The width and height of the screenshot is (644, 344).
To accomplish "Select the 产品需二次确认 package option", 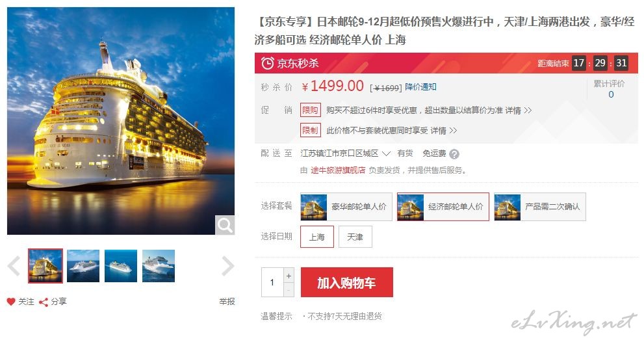I will pyautogui.click(x=539, y=207).
